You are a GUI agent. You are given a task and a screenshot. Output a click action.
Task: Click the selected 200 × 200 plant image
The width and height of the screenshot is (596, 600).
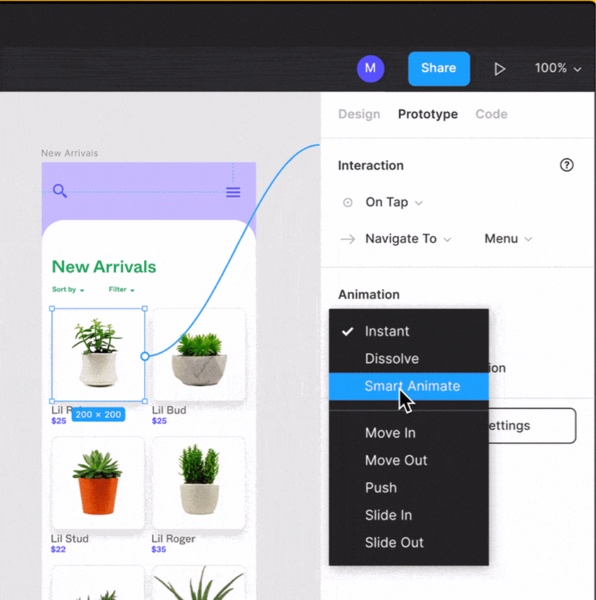coord(98,355)
